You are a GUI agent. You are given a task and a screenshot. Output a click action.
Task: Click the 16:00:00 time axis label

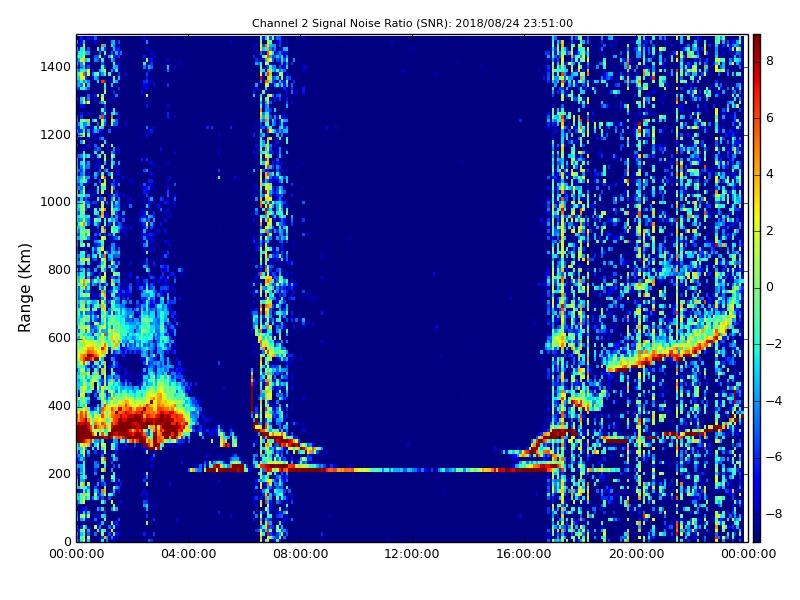click(x=524, y=554)
